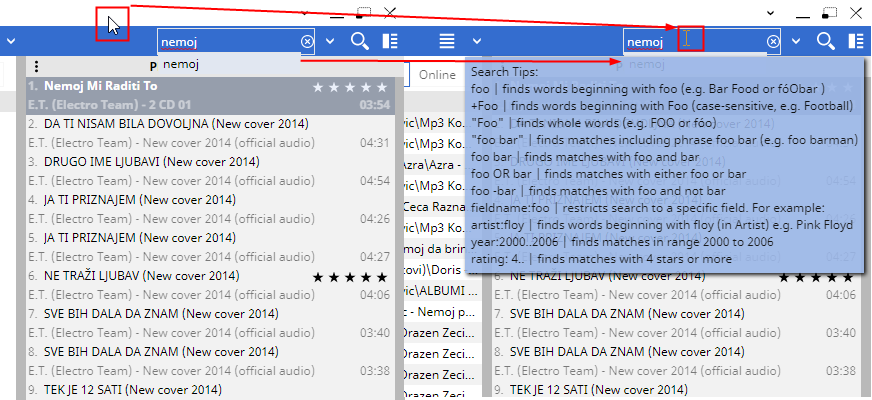Expand the chevron right of the hamburger icon
This screenshot has height=400, width=872.
click(477, 41)
